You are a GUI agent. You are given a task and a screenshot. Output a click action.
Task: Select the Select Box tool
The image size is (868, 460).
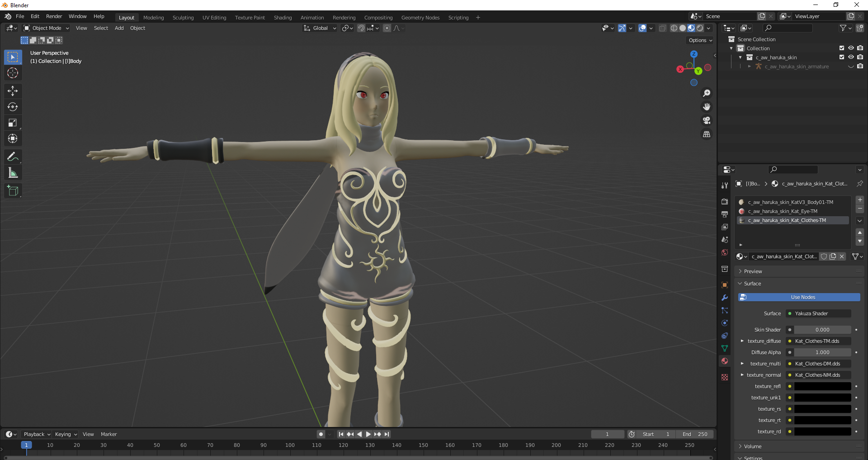click(x=13, y=57)
